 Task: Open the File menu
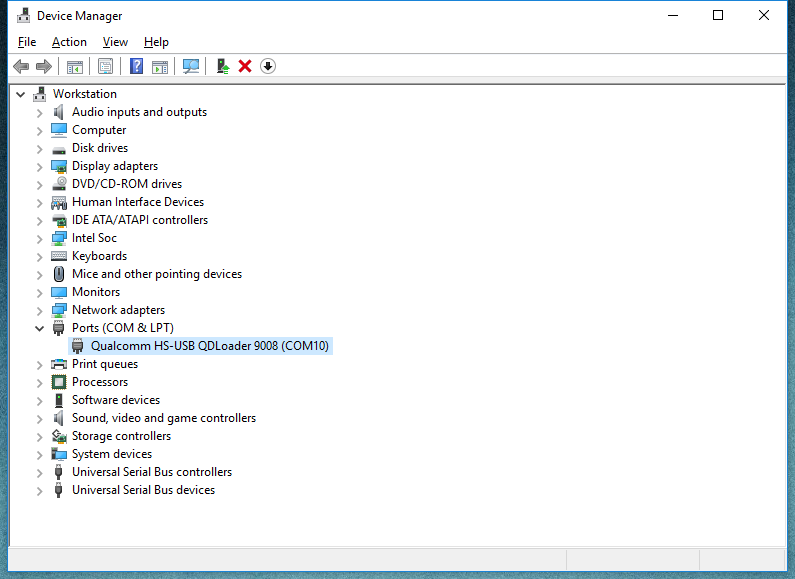[27, 42]
